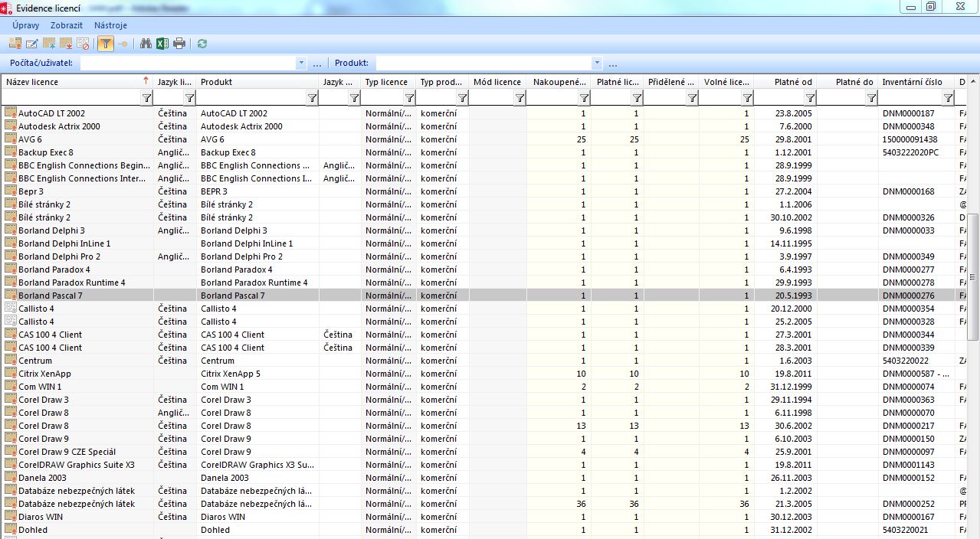Open filter funnel for Produkt column
The height and width of the screenshot is (539, 980).
(312, 97)
